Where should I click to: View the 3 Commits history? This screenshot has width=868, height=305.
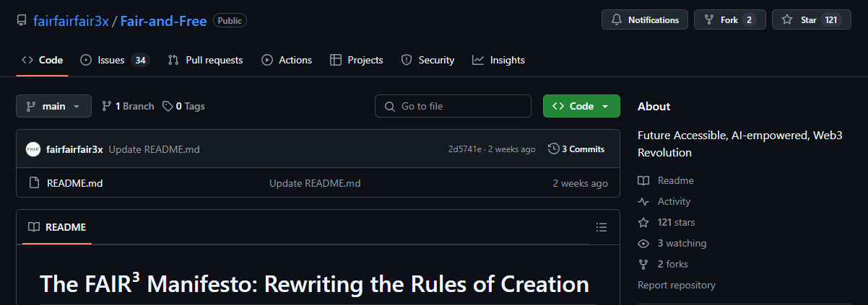point(576,149)
